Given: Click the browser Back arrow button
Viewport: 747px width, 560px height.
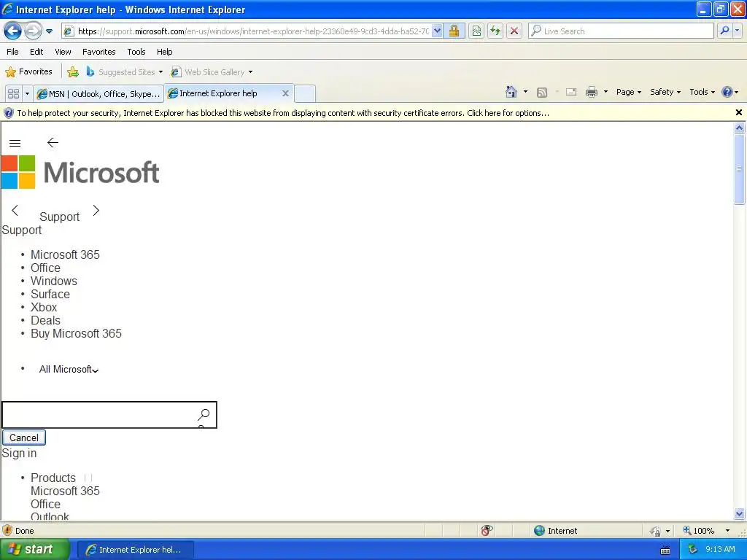Looking at the screenshot, I should [12, 31].
